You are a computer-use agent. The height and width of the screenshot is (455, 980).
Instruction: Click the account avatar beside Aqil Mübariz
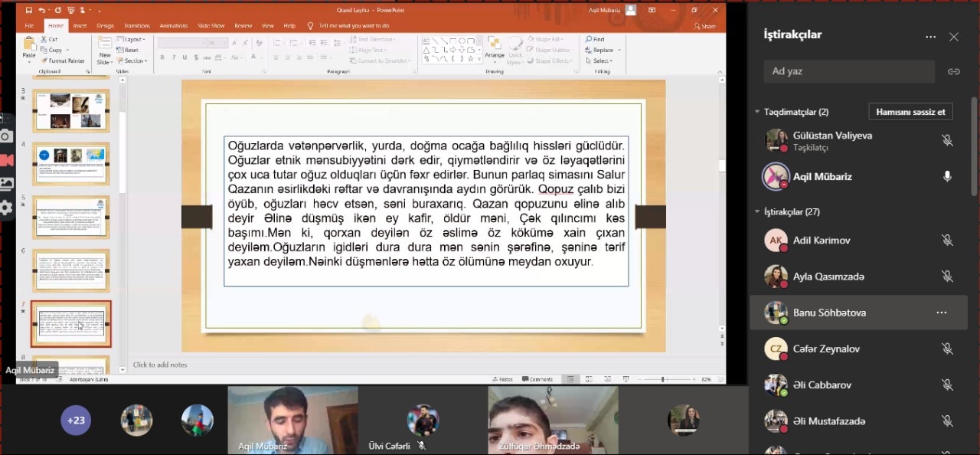[x=631, y=10]
